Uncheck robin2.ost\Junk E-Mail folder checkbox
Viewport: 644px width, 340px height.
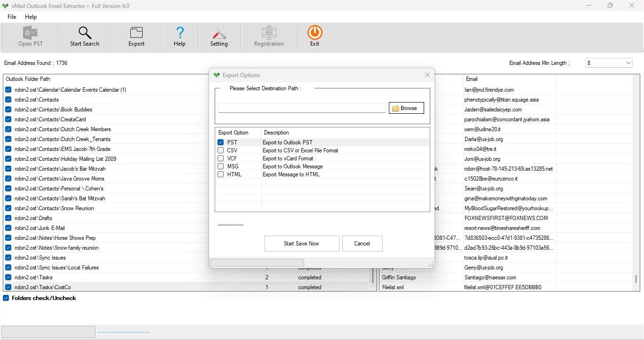tap(8, 228)
